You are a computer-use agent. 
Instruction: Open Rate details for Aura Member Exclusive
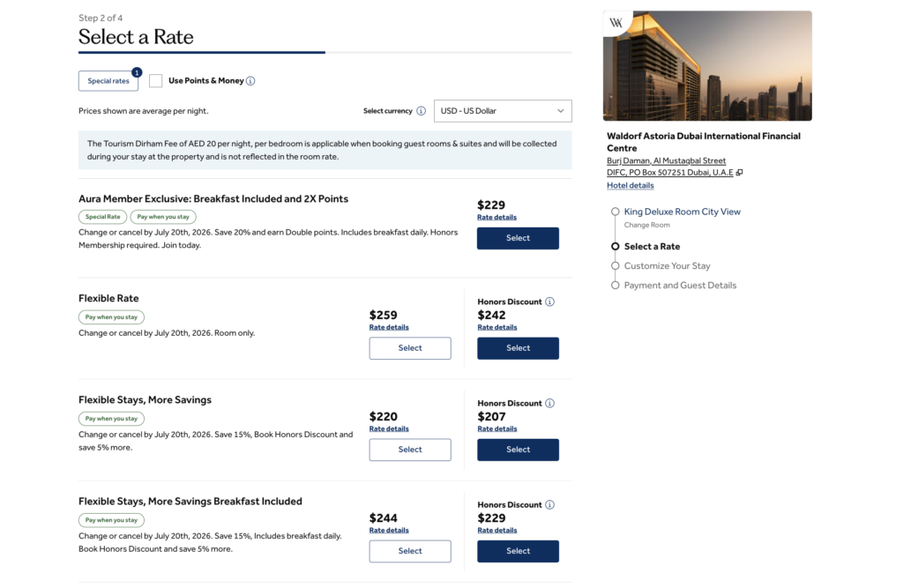(497, 218)
